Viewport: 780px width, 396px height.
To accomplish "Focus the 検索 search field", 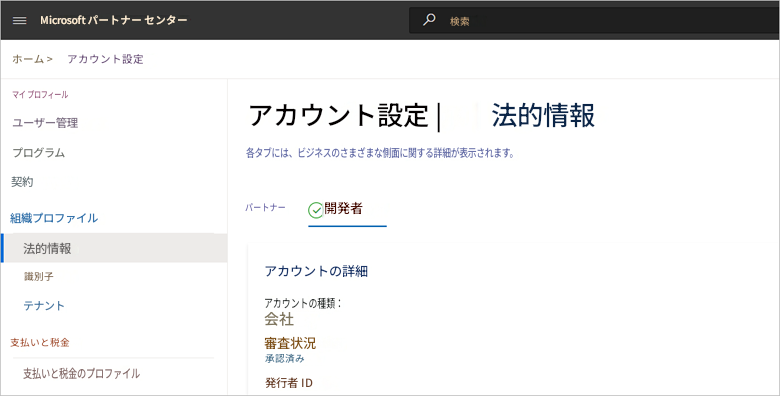I will [x=594, y=20].
